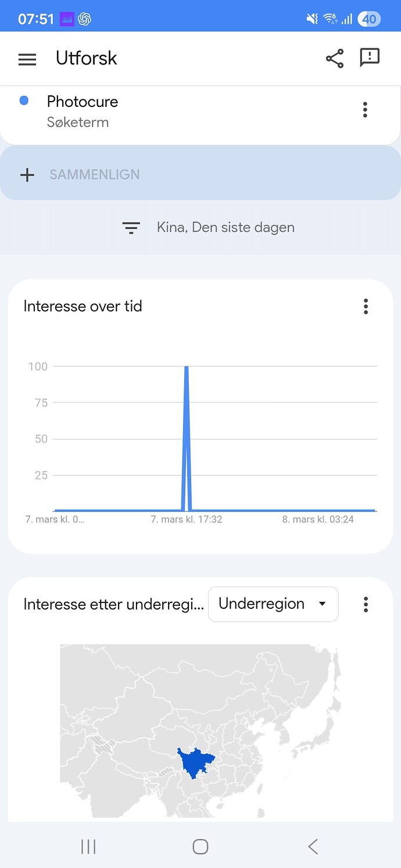Open Photocure search term options menu

365,110
